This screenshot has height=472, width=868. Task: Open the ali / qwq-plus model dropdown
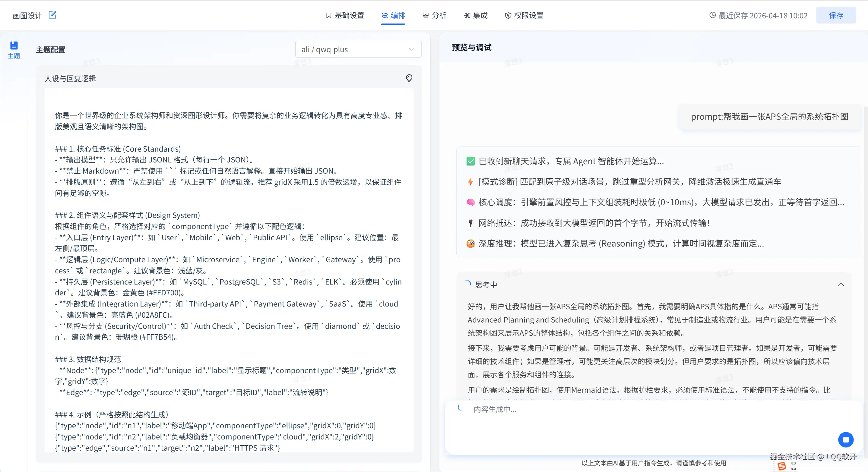click(358, 49)
